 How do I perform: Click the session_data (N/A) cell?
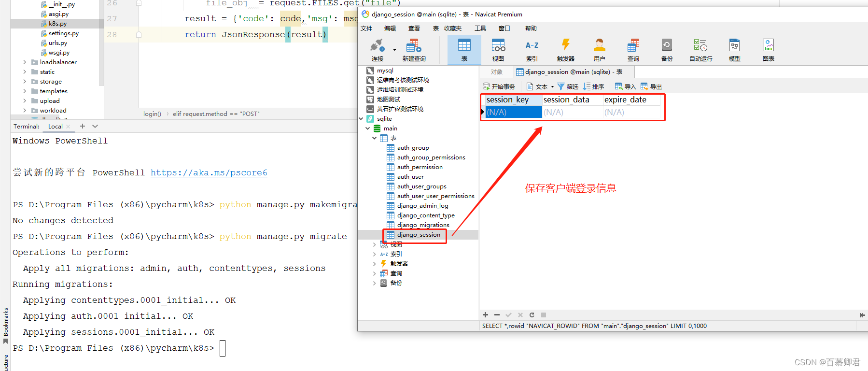pyautogui.click(x=573, y=112)
